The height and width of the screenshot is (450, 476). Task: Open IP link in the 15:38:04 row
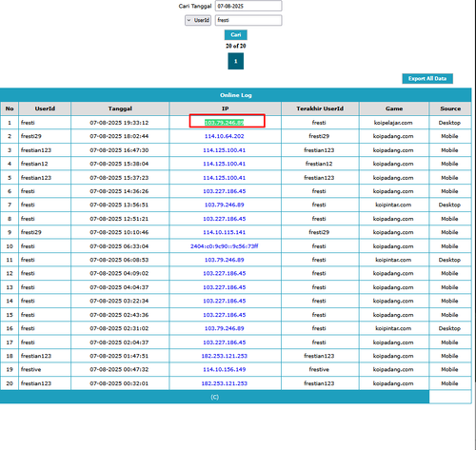225,164
